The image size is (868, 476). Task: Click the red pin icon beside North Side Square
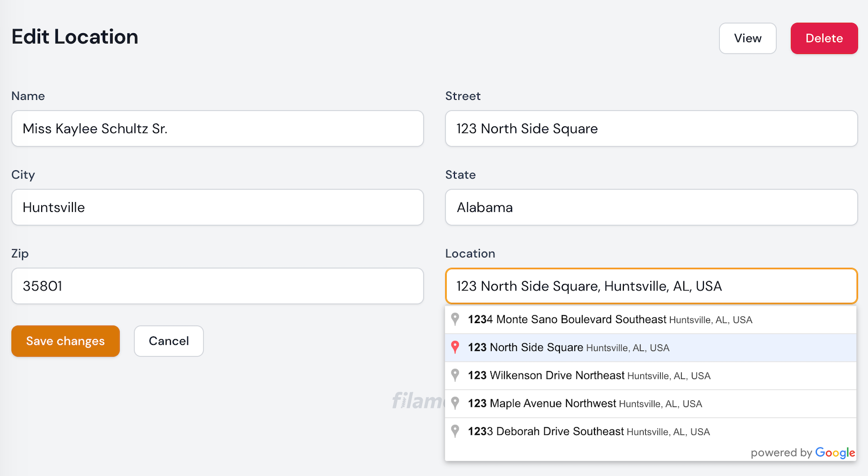(x=455, y=347)
